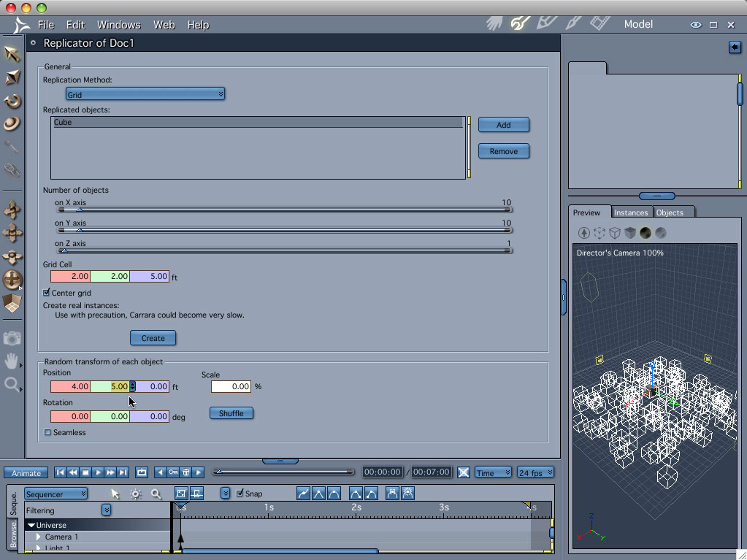
Task: Open the Assemble room hand icon
Action: [x=494, y=23]
